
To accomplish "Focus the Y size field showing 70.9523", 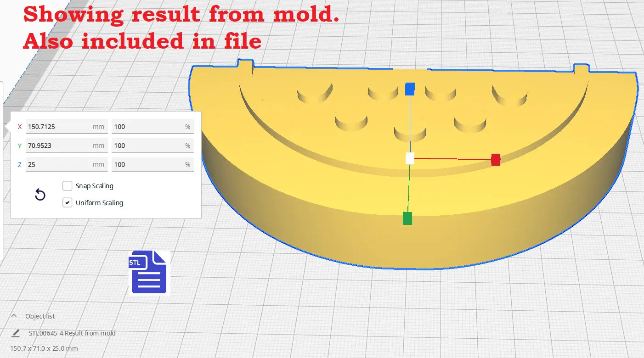I will coord(60,145).
